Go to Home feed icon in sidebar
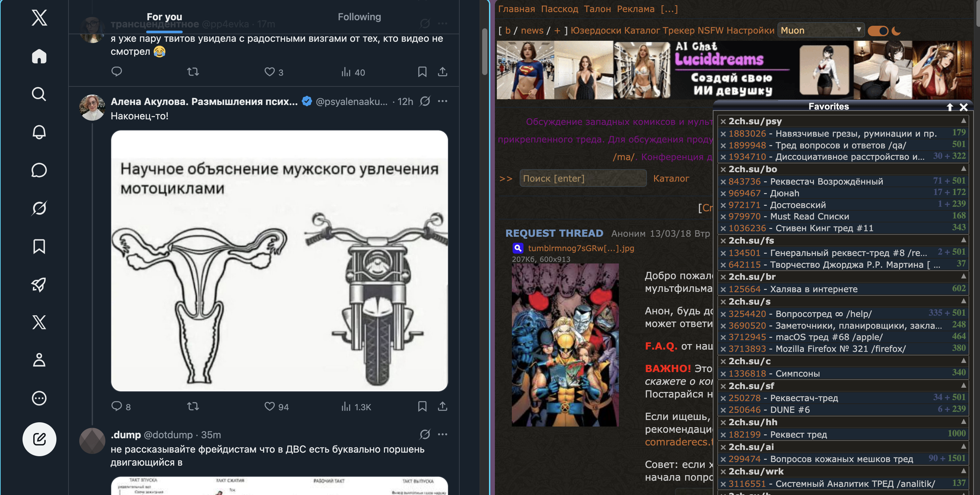This screenshot has width=980, height=495. coord(39,56)
